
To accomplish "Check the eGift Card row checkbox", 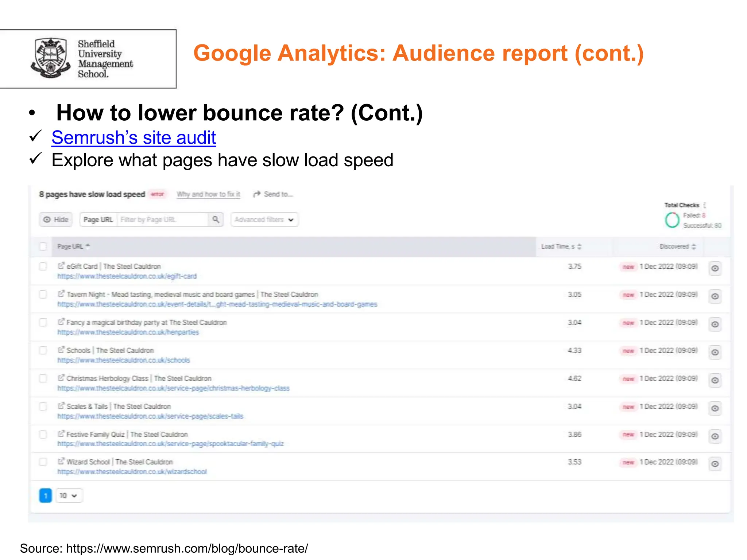I will pos(43,267).
